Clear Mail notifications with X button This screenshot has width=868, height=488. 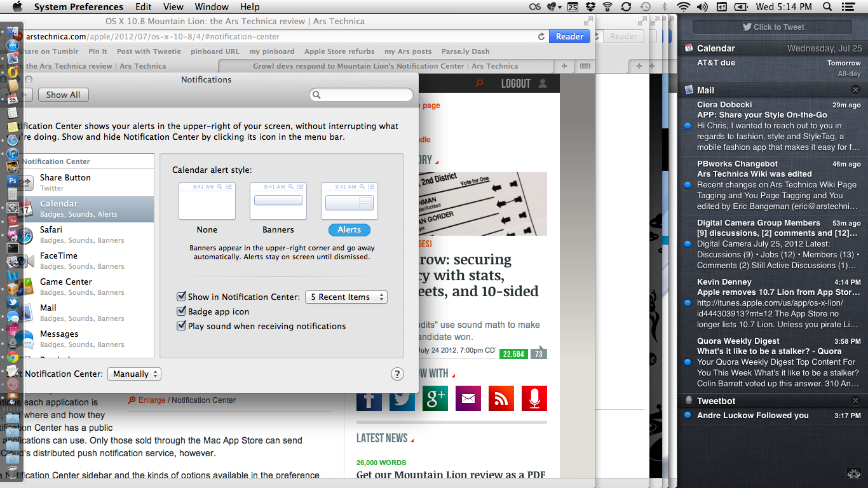[x=855, y=90]
